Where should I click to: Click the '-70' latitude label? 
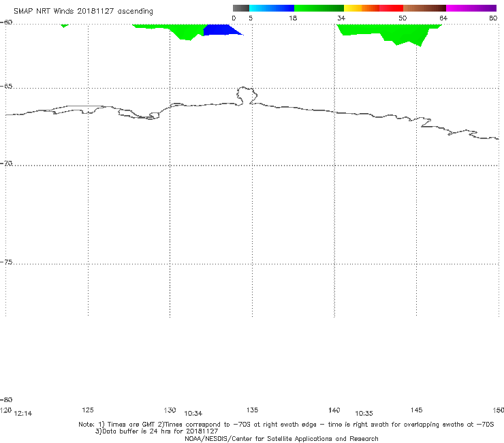click(7, 164)
